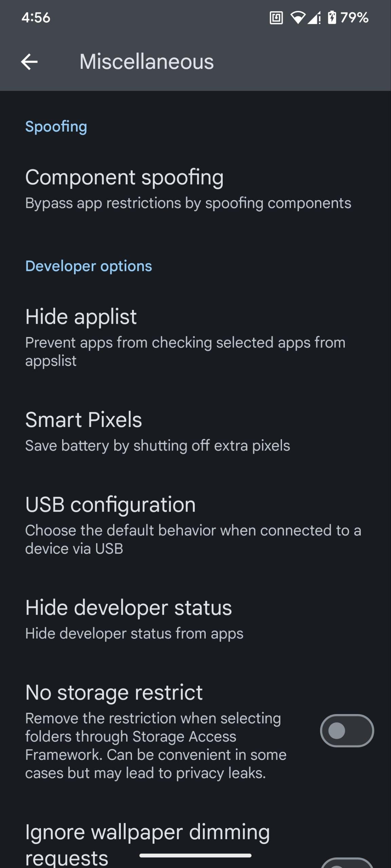Tap the 79% battery percentage text
391x868 pixels.
(354, 18)
